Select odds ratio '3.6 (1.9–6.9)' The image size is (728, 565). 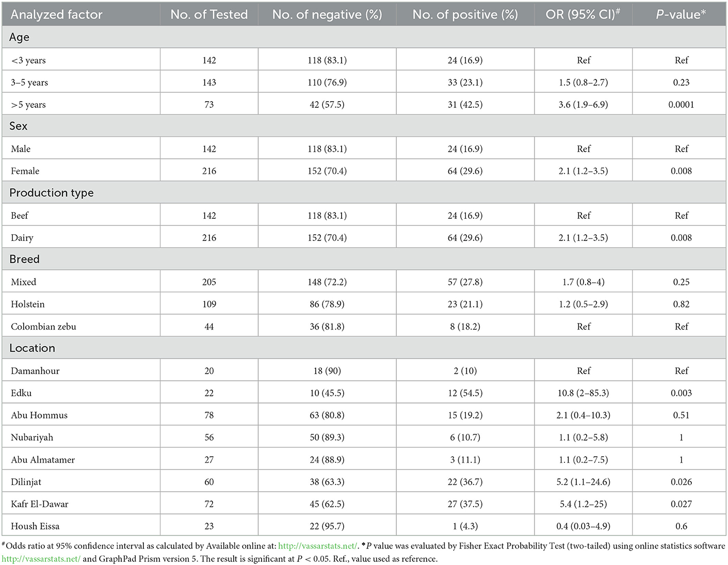583,105
